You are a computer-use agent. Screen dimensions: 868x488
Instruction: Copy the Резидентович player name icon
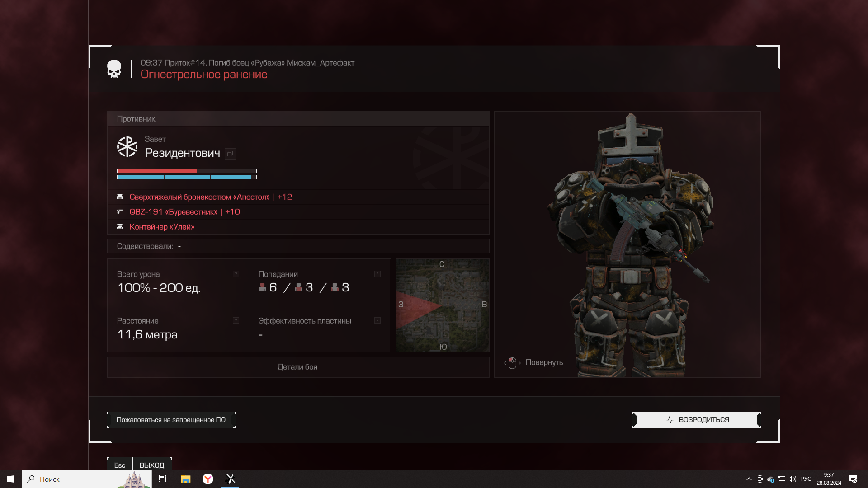click(x=230, y=154)
